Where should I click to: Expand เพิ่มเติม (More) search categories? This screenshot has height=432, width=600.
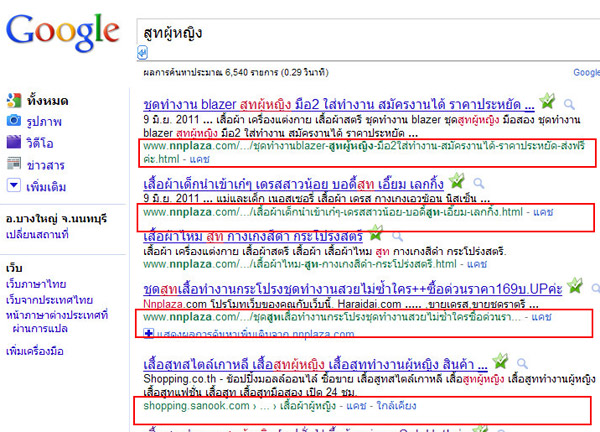click(x=46, y=187)
